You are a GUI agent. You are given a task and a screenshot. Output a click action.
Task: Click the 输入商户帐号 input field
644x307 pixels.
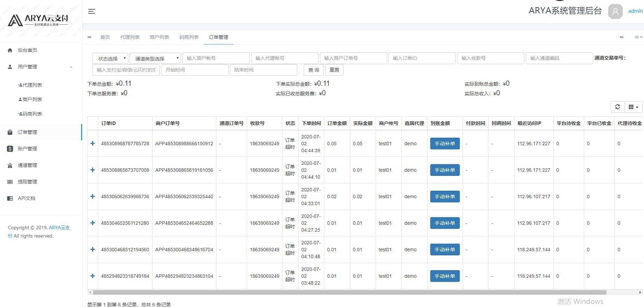[x=216, y=58]
